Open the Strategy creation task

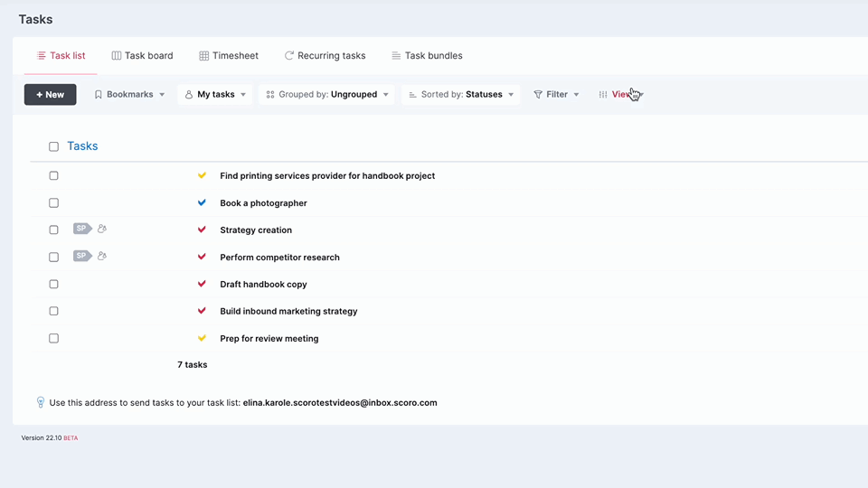pos(256,230)
